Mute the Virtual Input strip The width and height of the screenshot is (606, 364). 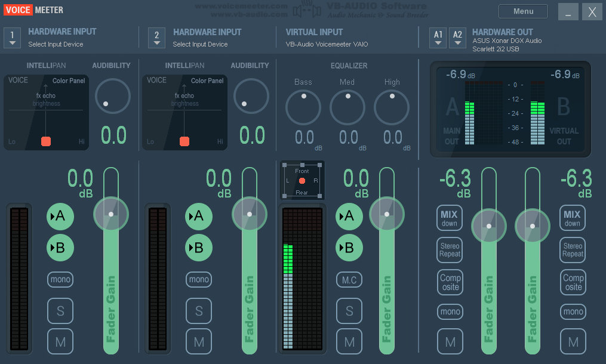tap(349, 341)
